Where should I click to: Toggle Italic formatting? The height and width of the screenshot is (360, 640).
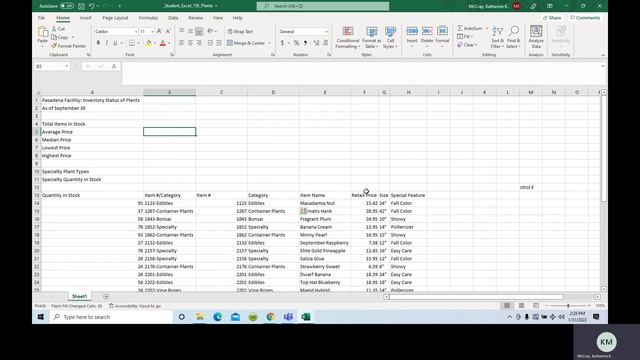click(x=107, y=43)
